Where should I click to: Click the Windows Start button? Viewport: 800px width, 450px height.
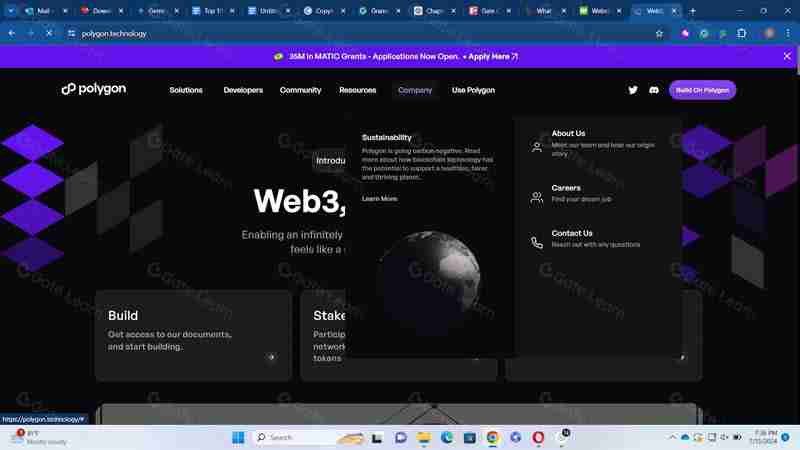coord(238,437)
